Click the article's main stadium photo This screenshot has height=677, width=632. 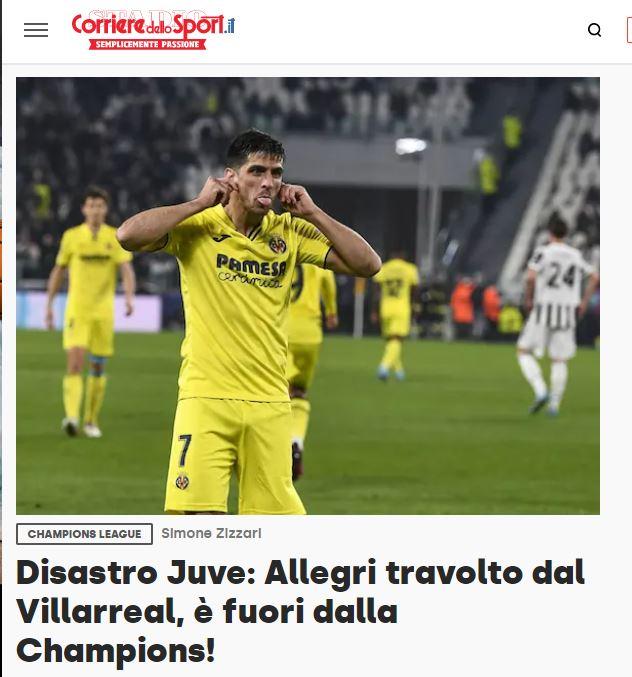coord(308,296)
